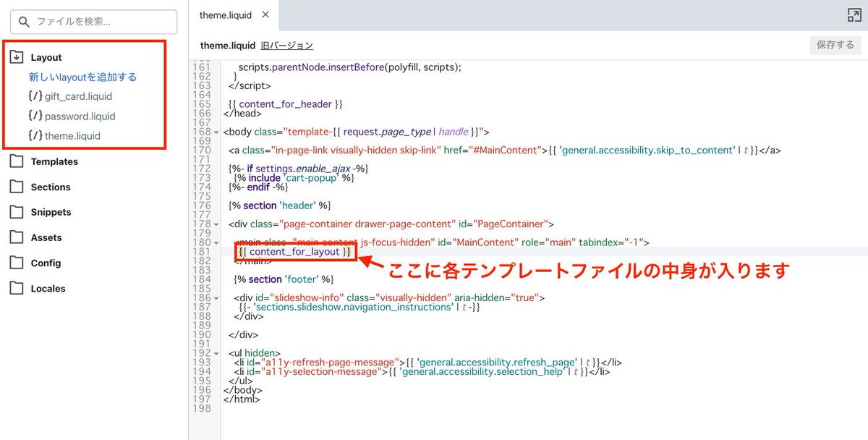The width and height of the screenshot is (868, 440).
Task: Open the 旧バージョン older versions link
Action: pos(287,46)
